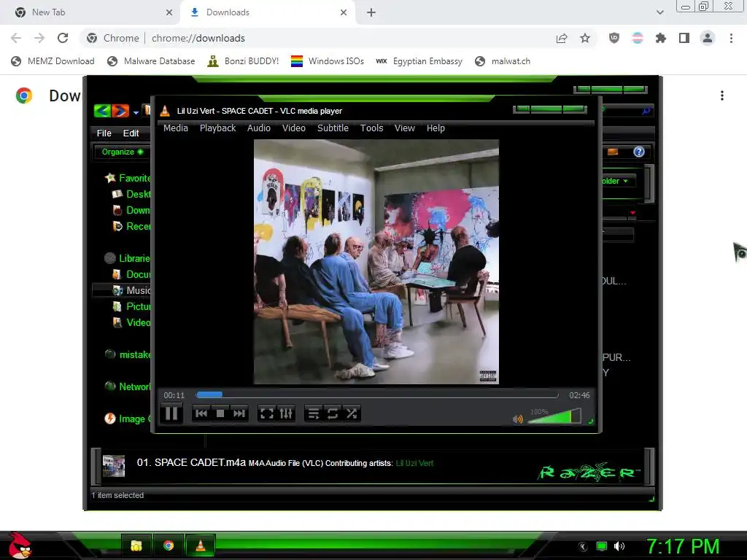Open the Tools menu in VLC

point(371,128)
